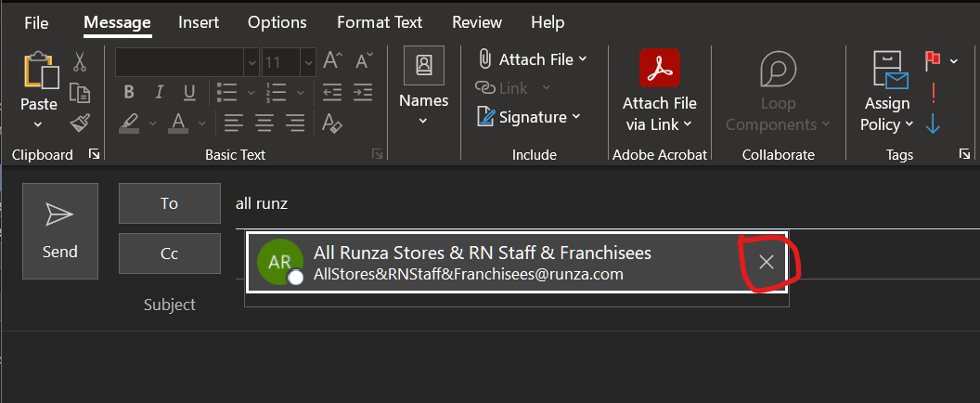980x403 pixels.
Task: Toggle Italic formatting
Action: tap(160, 93)
